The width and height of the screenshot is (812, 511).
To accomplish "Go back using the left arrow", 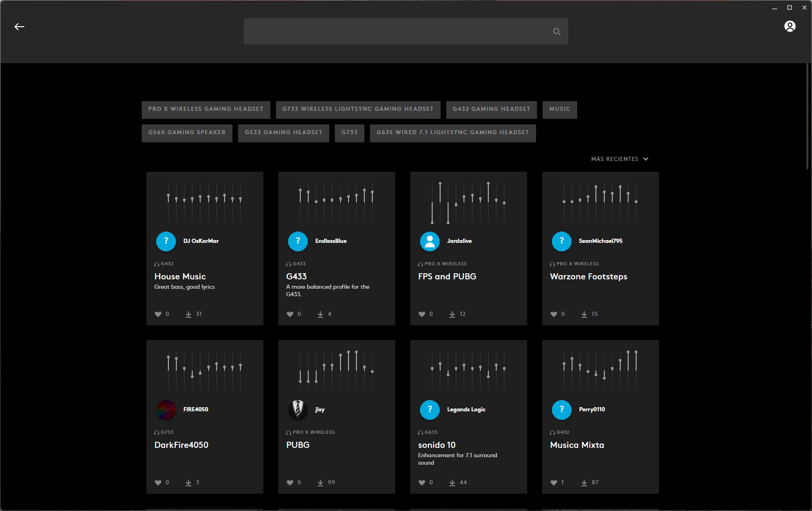I will click(x=19, y=27).
